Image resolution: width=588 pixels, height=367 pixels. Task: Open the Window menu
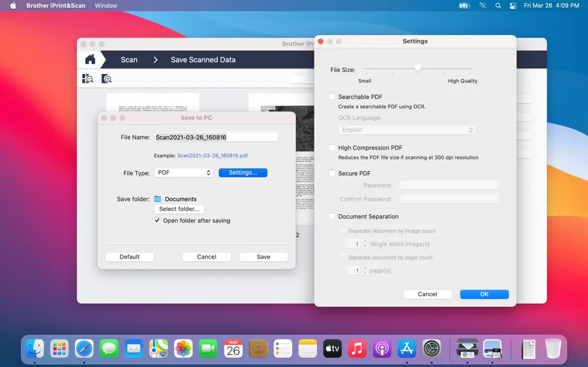106,6
